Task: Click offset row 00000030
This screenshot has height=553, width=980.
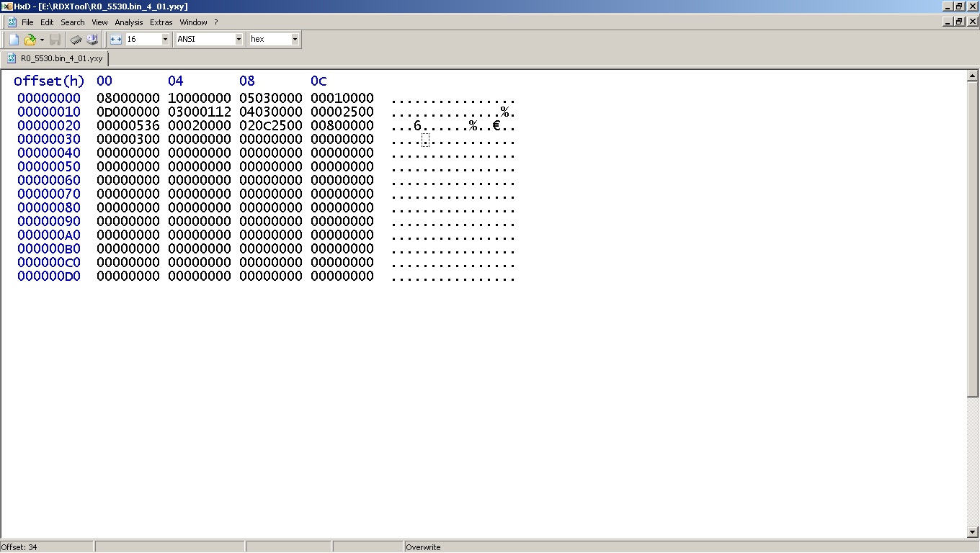Action: 49,139
